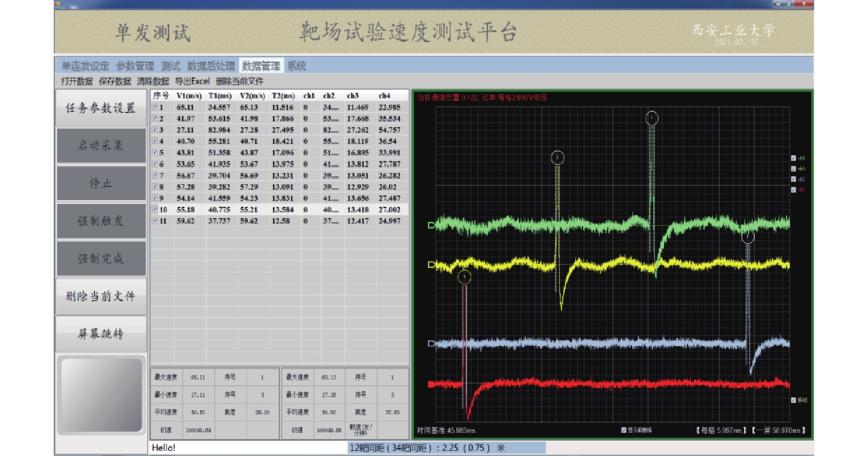The width and height of the screenshot is (868, 456).
Task: Click 打开数据 in the data toolbar
Action: [x=77, y=81]
